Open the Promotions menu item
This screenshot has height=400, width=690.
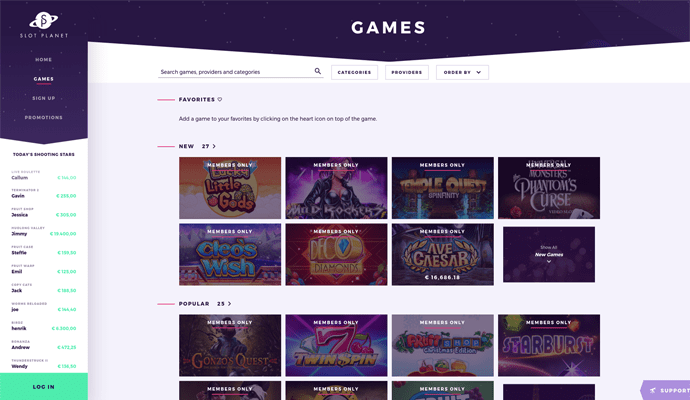coord(44,117)
